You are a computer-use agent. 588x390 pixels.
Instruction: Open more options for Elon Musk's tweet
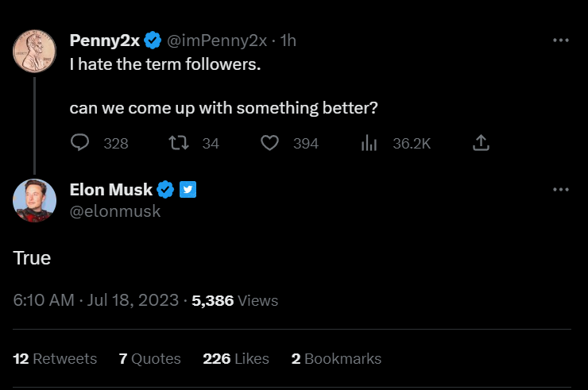pyautogui.click(x=561, y=190)
